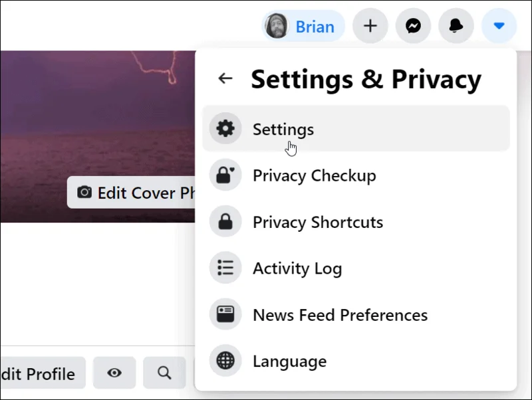Click the camera icon on the cover photo button

84,192
